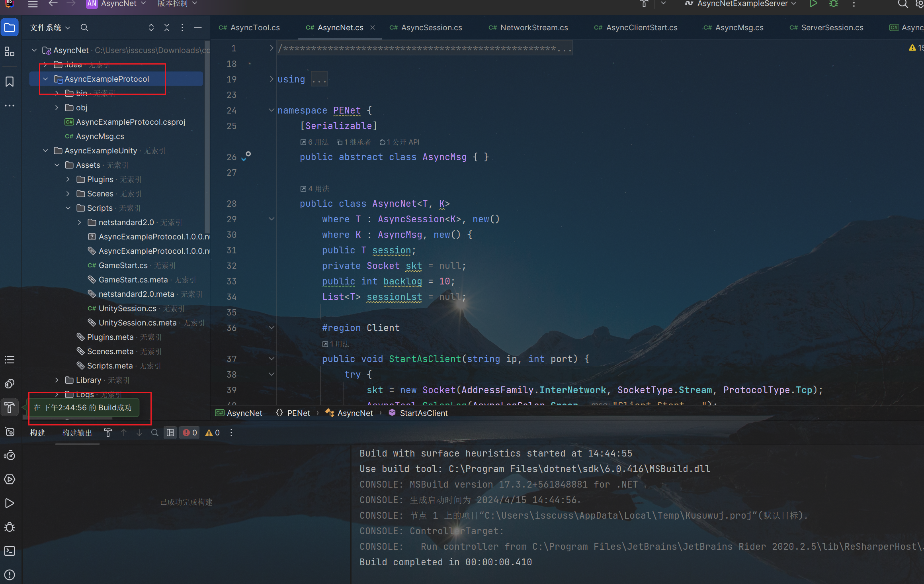924x584 pixels.
Task: Debug AsyncNetExampleServer with bug icon
Action: (833, 4)
